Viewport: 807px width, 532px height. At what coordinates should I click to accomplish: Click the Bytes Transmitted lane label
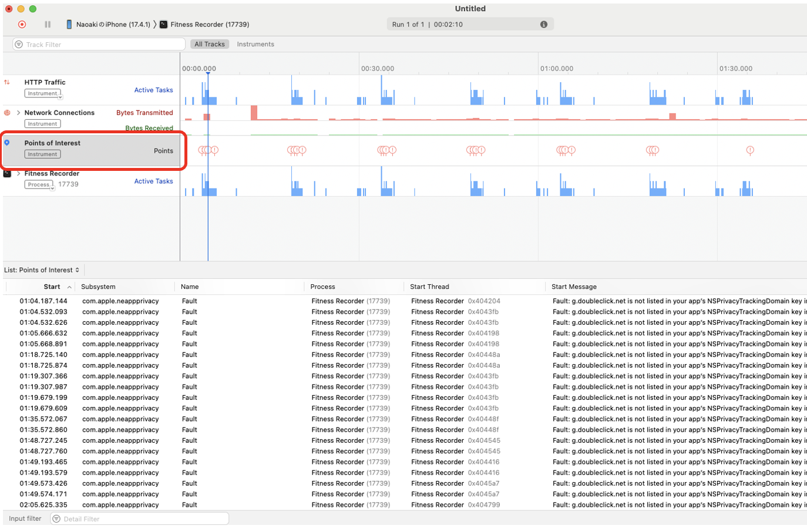[x=144, y=113]
